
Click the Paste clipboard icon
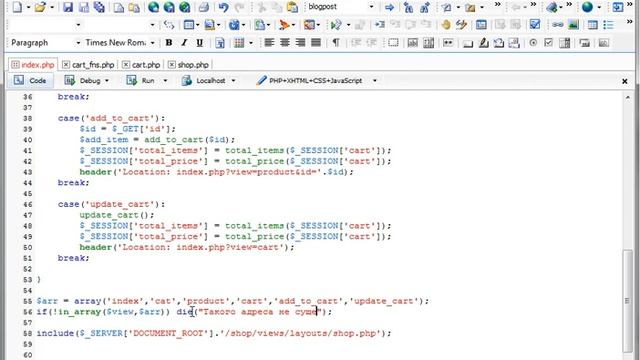click(292, 7)
